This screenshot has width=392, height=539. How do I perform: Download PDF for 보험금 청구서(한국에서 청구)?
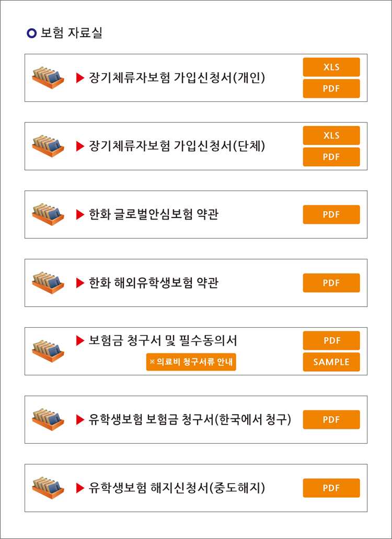[331, 420]
